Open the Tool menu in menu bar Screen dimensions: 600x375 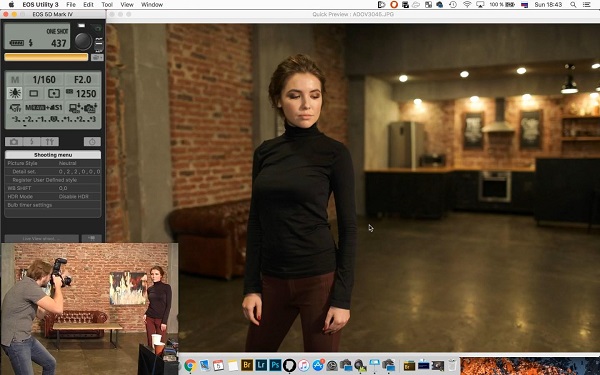(107, 5)
